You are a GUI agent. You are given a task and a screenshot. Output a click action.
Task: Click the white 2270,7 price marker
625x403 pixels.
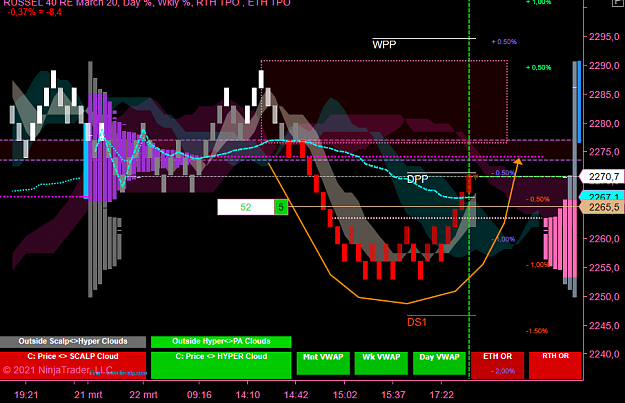coord(603,177)
